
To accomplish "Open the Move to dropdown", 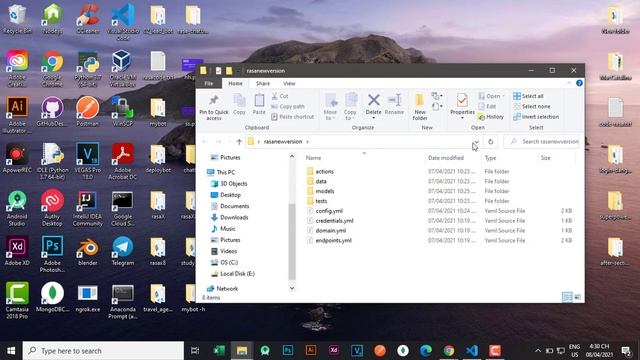I will [330, 107].
